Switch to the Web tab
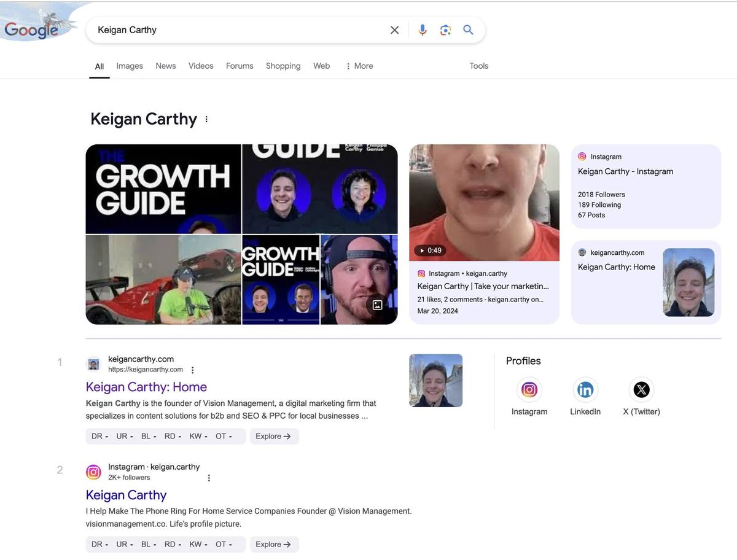The width and height of the screenshot is (737, 560). pyautogui.click(x=322, y=66)
